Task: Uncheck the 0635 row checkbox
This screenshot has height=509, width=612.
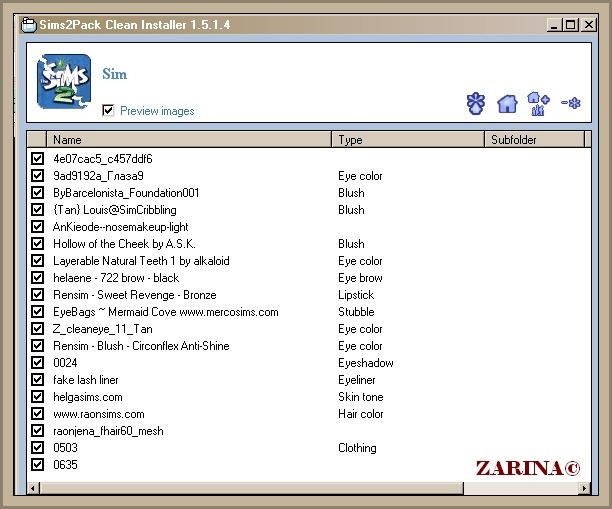Action: click(37, 465)
